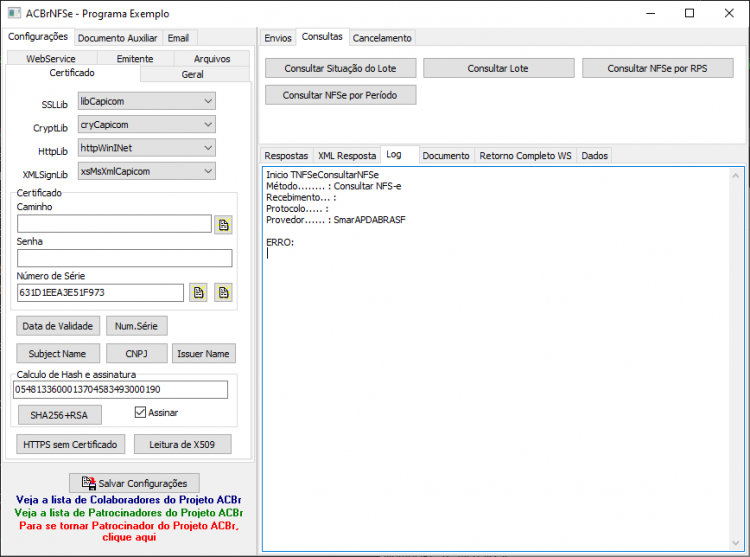Click the become Patrocinador red link
This screenshot has height=557, width=750.
coord(129,531)
